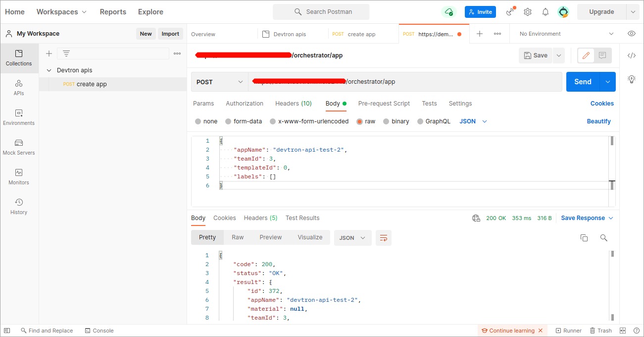Open settings gear icon in header
Viewport: 644px width, 337px height.
[x=528, y=12]
